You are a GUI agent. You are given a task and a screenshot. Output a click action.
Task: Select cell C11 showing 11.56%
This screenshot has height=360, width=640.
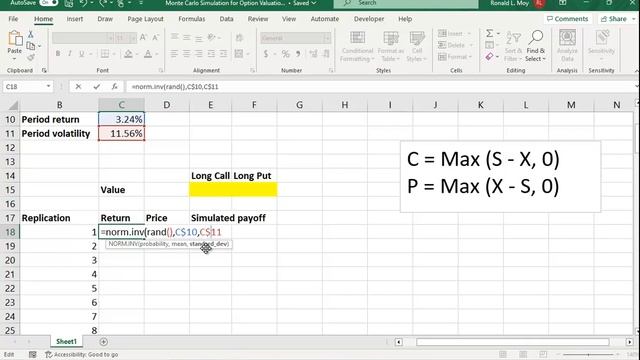tap(121, 133)
